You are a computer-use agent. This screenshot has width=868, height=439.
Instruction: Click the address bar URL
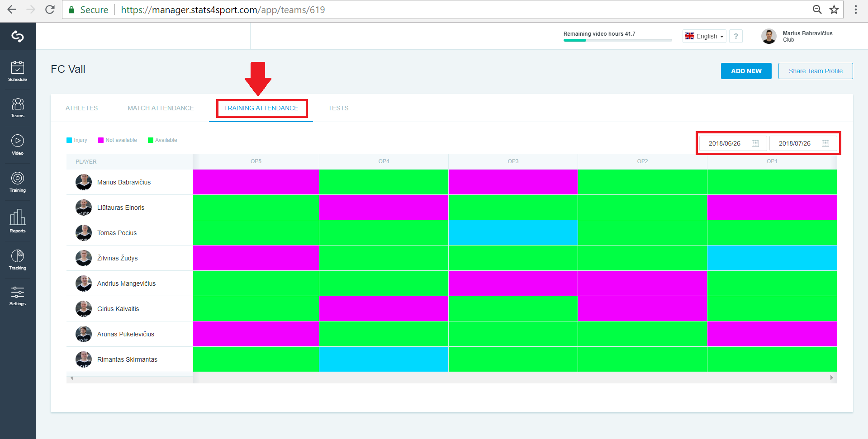[x=223, y=9]
